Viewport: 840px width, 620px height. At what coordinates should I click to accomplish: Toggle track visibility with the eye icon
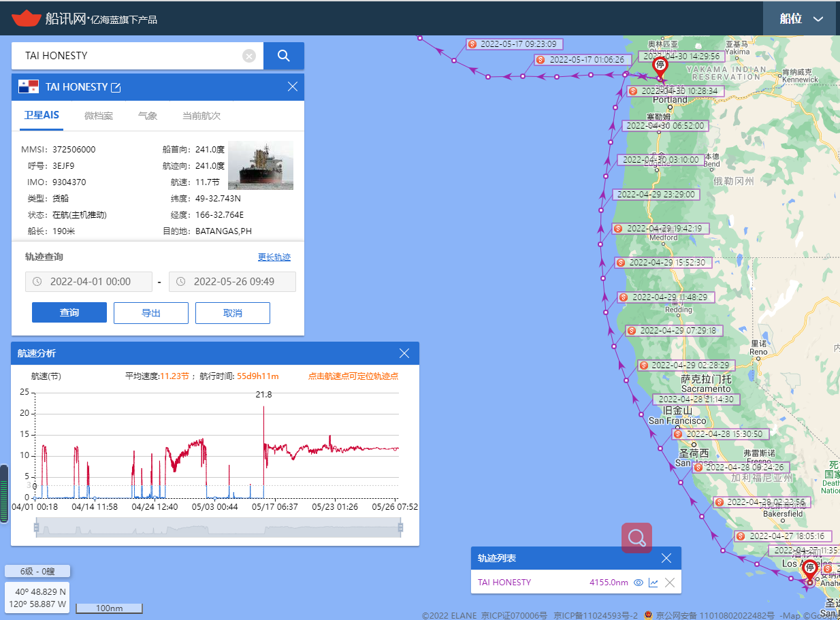pos(639,583)
